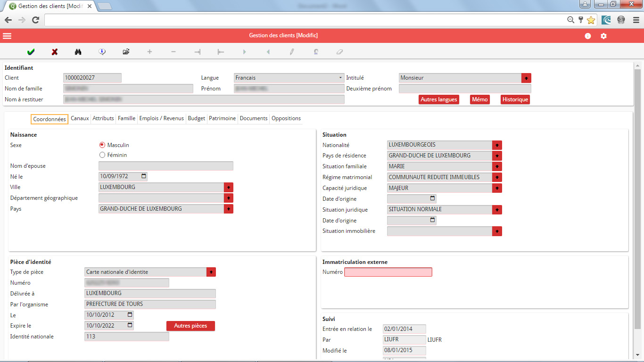Switch to Emplois / Revenus tab

(x=162, y=118)
